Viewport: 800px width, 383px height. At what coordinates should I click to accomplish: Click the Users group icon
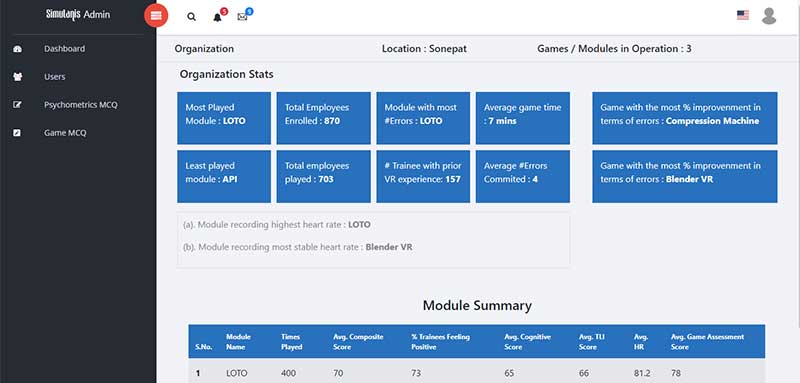coord(17,77)
